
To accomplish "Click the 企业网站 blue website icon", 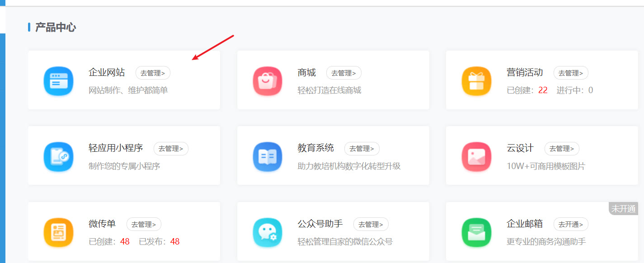I will pos(58,80).
